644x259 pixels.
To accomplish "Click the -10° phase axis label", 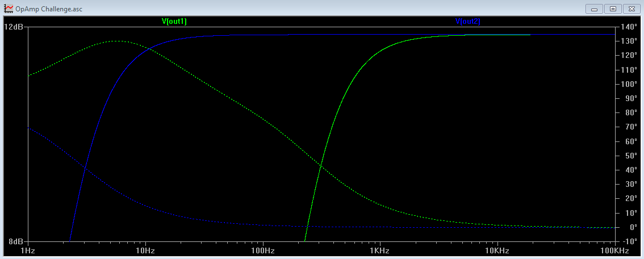I will coord(629,242).
